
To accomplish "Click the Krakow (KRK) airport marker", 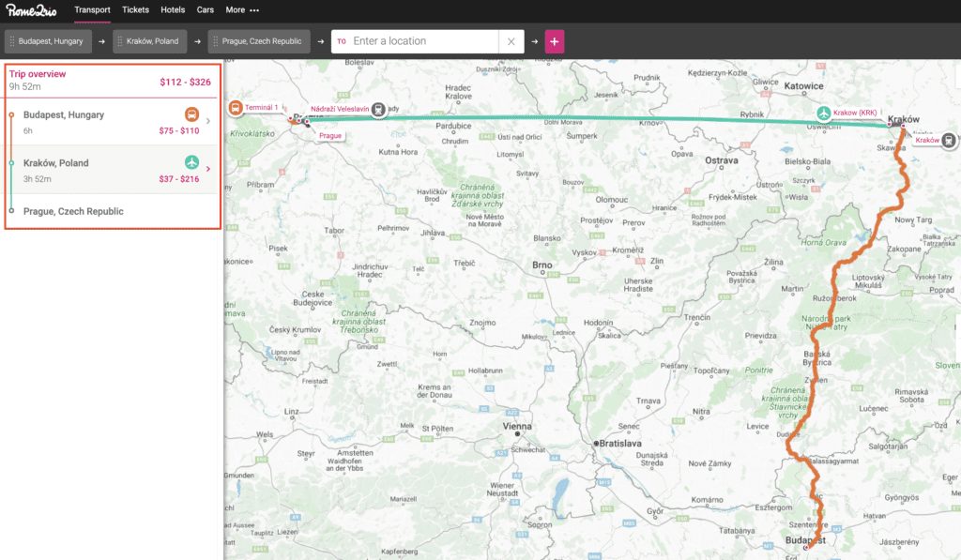I will pyautogui.click(x=823, y=113).
